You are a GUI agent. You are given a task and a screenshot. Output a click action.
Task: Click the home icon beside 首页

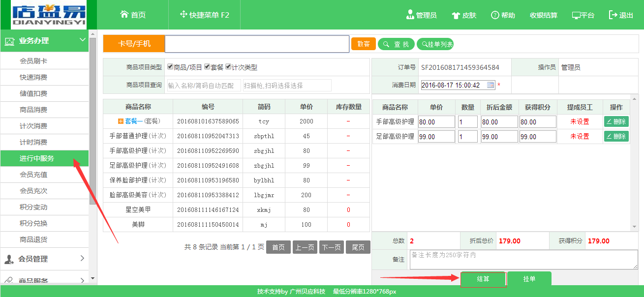click(x=124, y=15)
